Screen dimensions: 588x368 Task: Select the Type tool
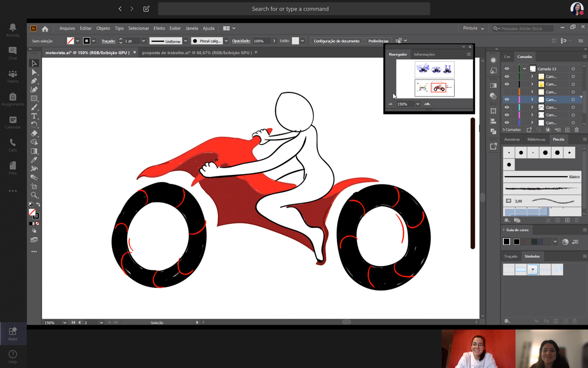tap(34, 116)
